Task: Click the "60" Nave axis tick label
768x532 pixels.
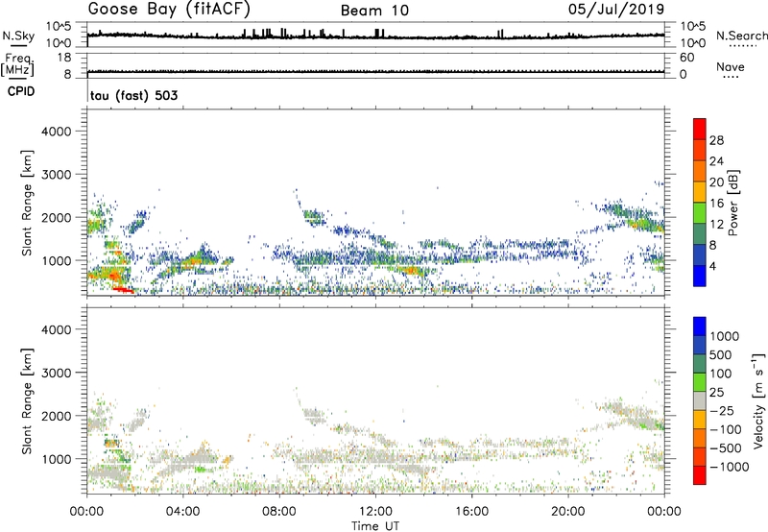Action: click(x=686, y=58)
